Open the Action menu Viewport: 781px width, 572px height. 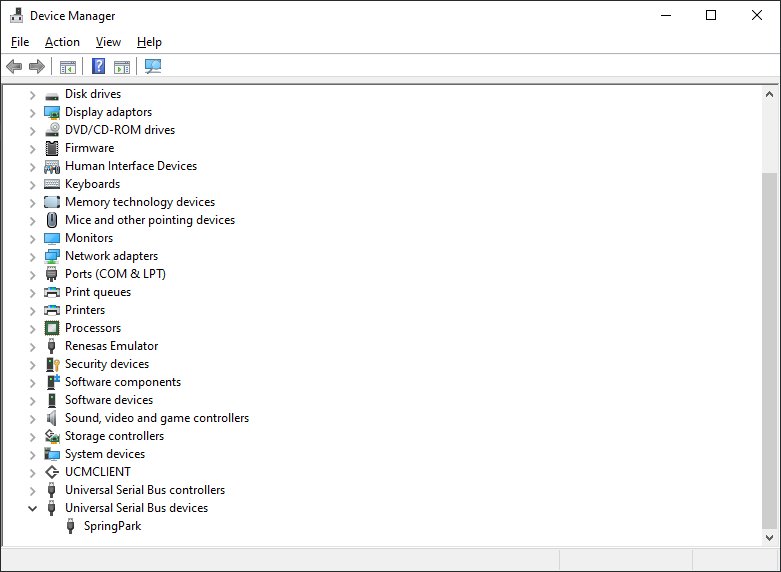pyautogui.click(x=62, y=42)
